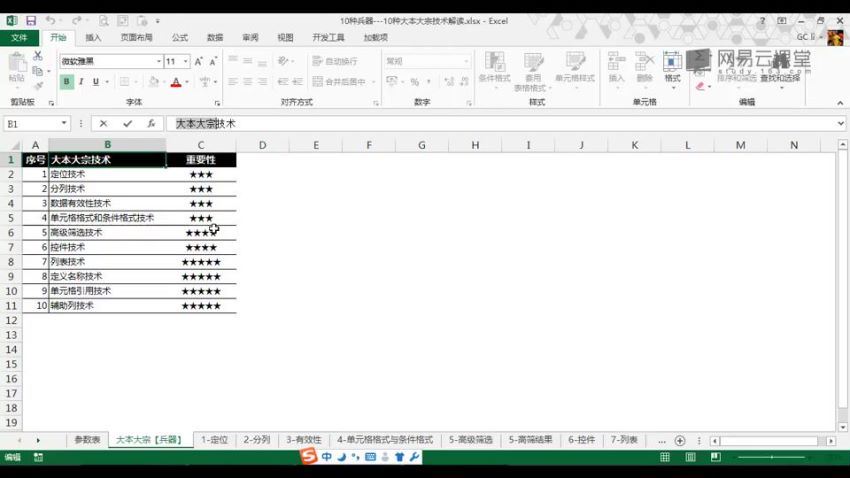The height and width of the screenshot is (478, 850).
Task: Open sheet tab 2-分列
Action: [256, 440]
